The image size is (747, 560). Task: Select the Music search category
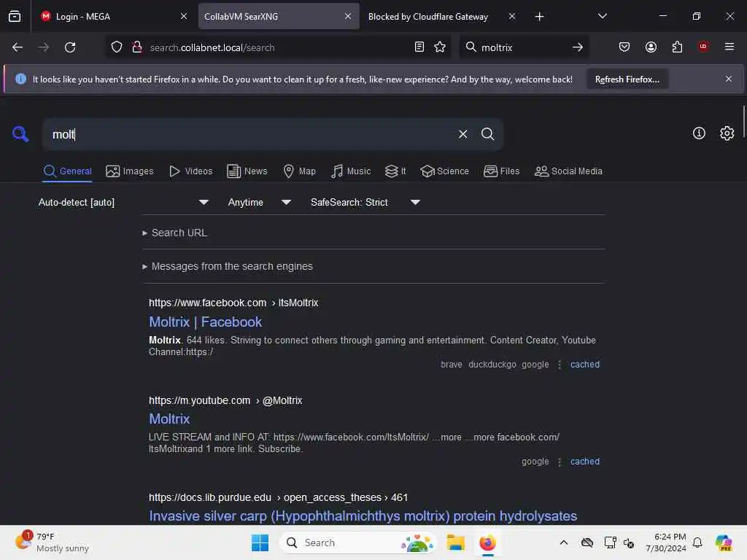coord(351,171)
